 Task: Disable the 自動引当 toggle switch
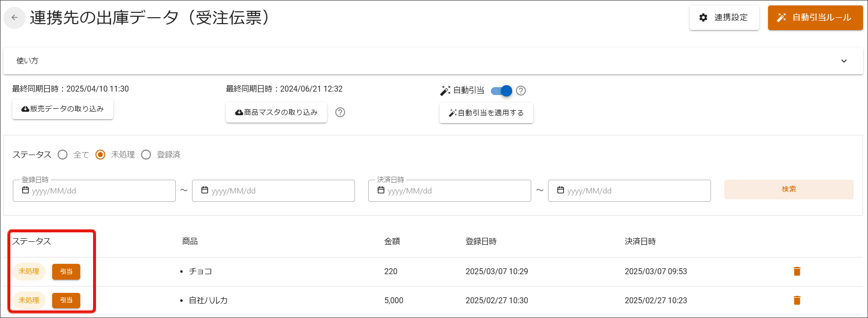coord(502,91)
